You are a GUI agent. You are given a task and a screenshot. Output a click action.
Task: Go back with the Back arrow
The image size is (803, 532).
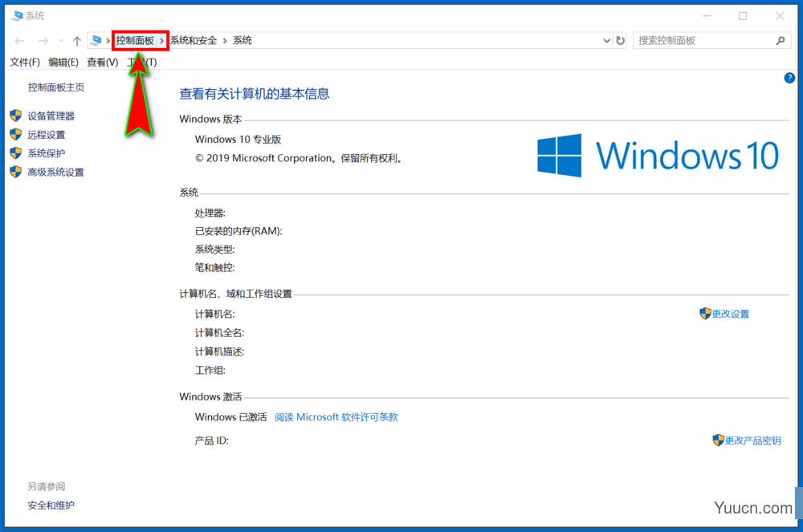20,41
